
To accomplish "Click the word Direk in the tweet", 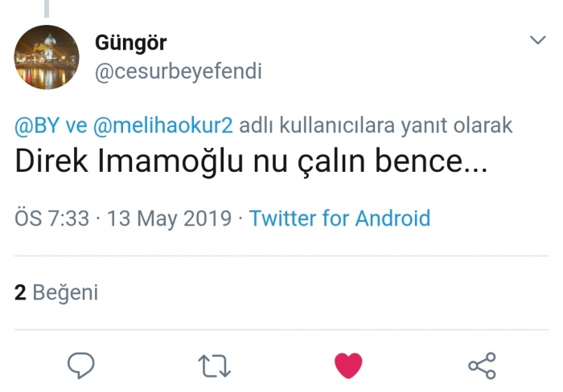I will click(49, 162).
